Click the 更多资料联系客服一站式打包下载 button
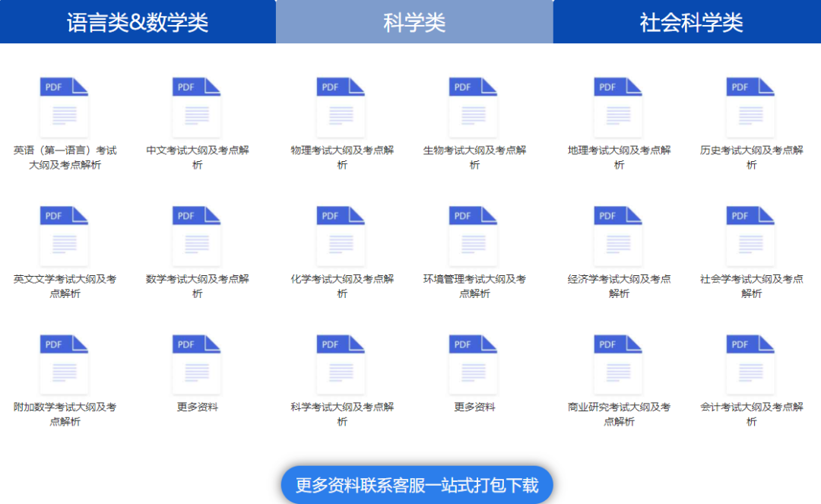The height and width of the screenshot is (504, 821). coord(417,485)
